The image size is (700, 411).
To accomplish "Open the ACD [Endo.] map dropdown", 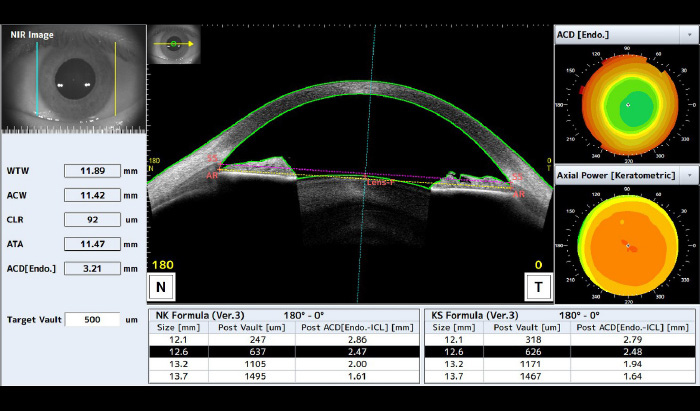I will coord(688,35).
